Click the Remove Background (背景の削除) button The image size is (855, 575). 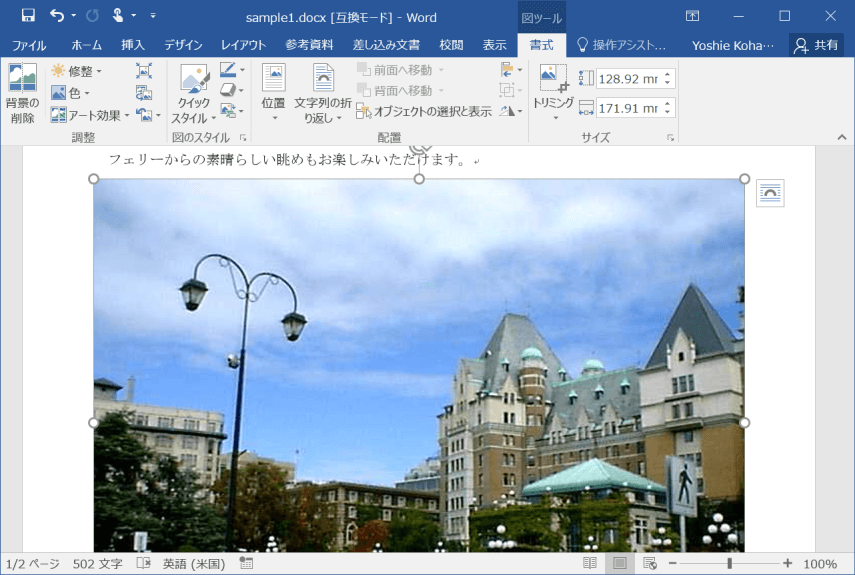(22, 93)
